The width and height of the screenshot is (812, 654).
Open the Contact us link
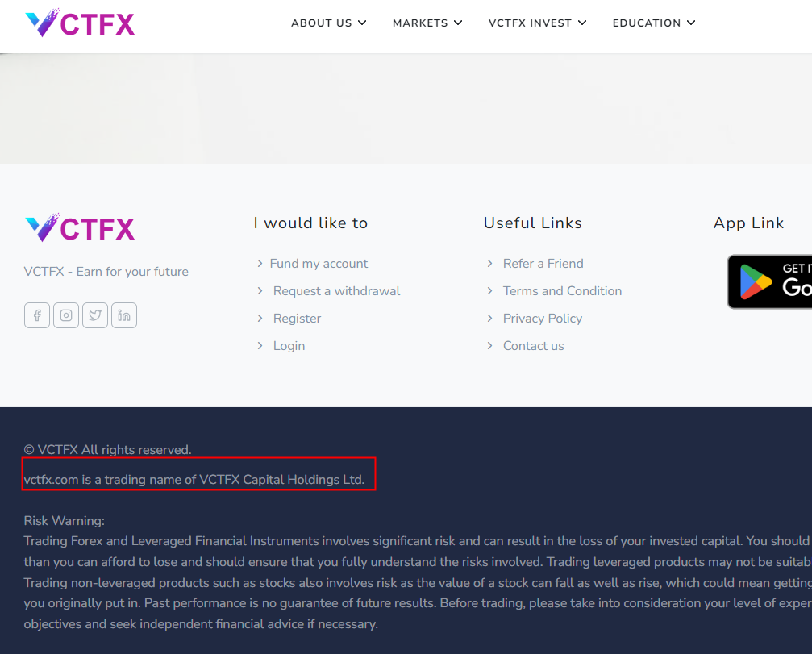(x=533, y=346)
